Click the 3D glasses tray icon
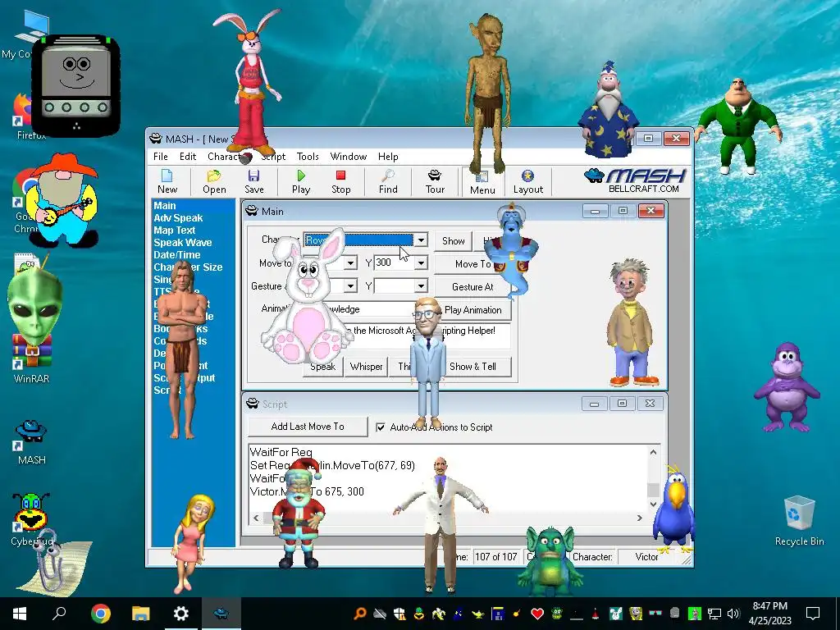This screenshot has height=630, width=840. click(655, 614)
